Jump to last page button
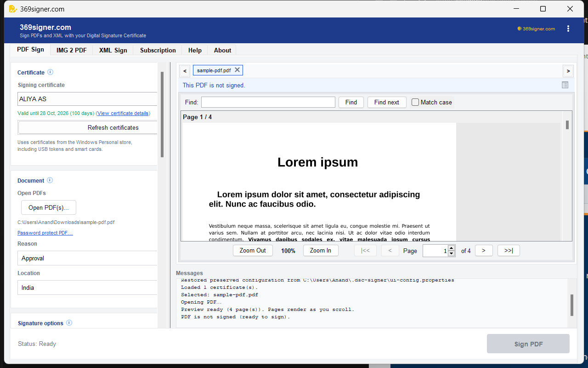588x368 pixels. (509, 251)
